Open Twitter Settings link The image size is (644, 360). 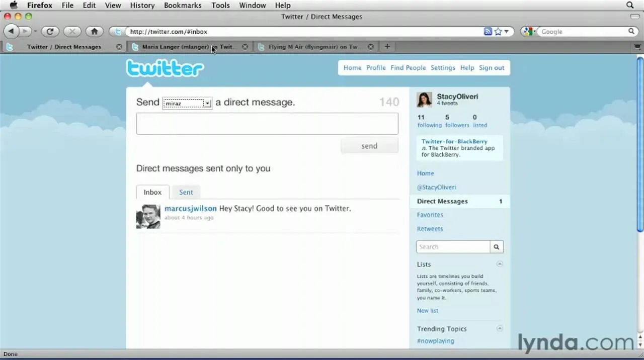click(443, 68)
